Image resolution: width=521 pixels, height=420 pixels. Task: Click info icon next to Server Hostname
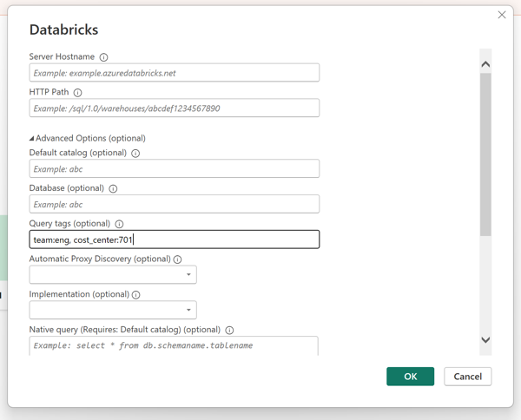(x=104, y=57)
